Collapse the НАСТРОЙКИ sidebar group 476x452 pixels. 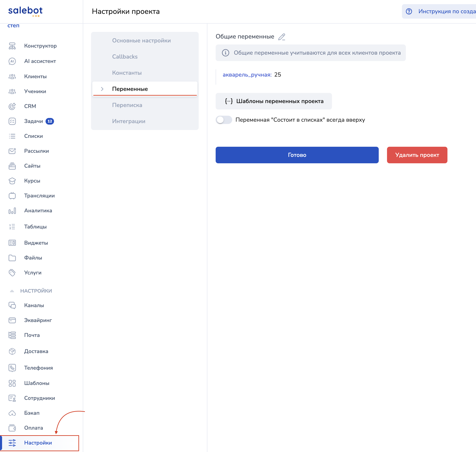12,291
